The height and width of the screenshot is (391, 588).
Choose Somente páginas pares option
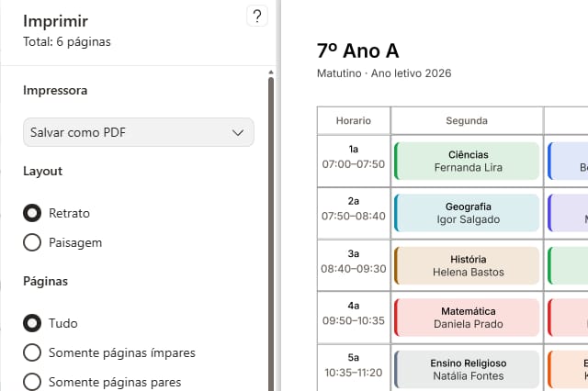click(32, 382)
